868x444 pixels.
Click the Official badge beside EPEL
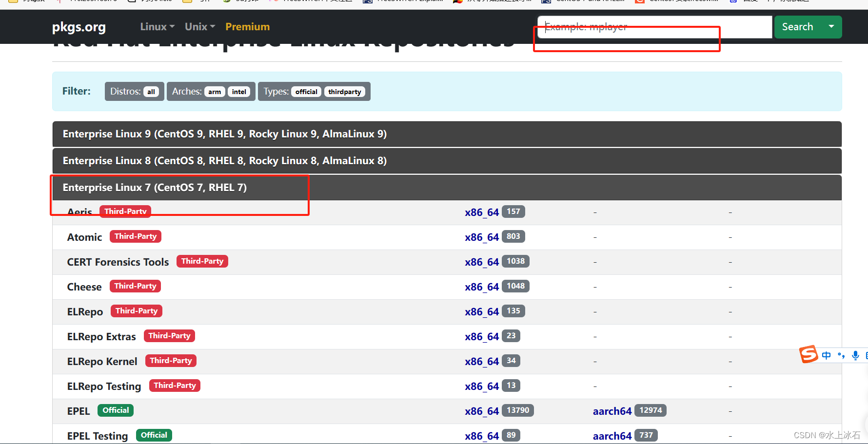116,410
